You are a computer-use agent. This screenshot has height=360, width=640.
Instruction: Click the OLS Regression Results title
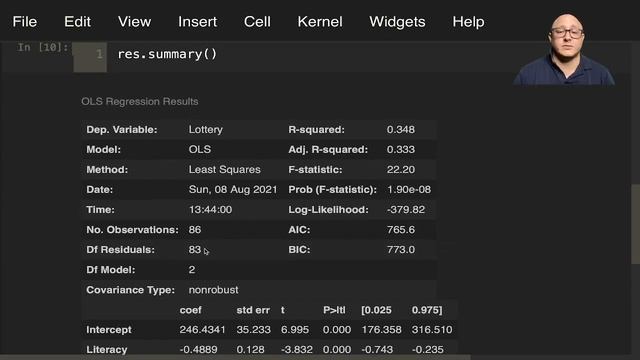pos(140,102)
